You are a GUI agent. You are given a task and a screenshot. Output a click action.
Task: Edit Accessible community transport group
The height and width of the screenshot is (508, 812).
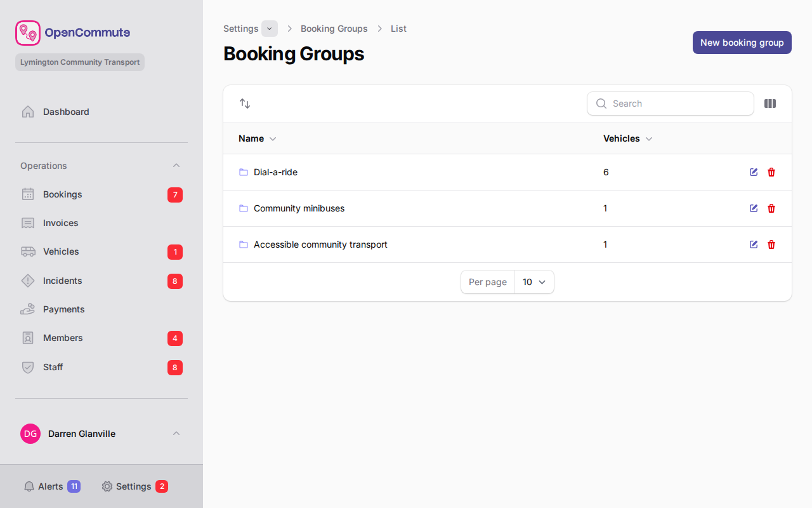(754, 244)
